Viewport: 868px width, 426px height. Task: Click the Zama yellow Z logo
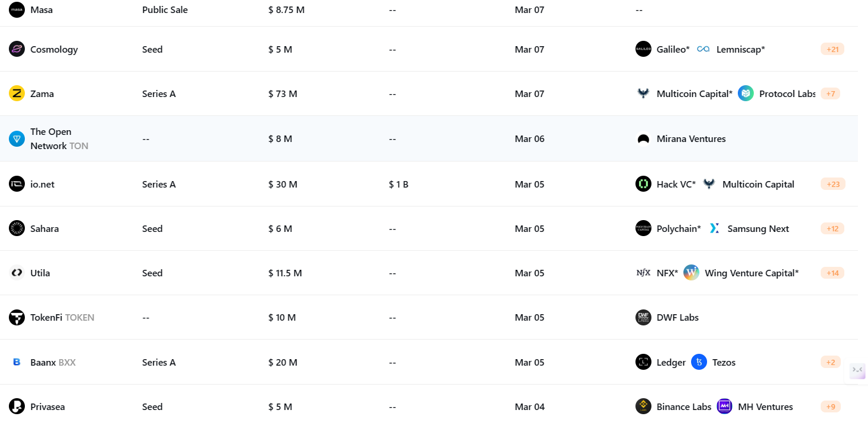click(17, 93)
